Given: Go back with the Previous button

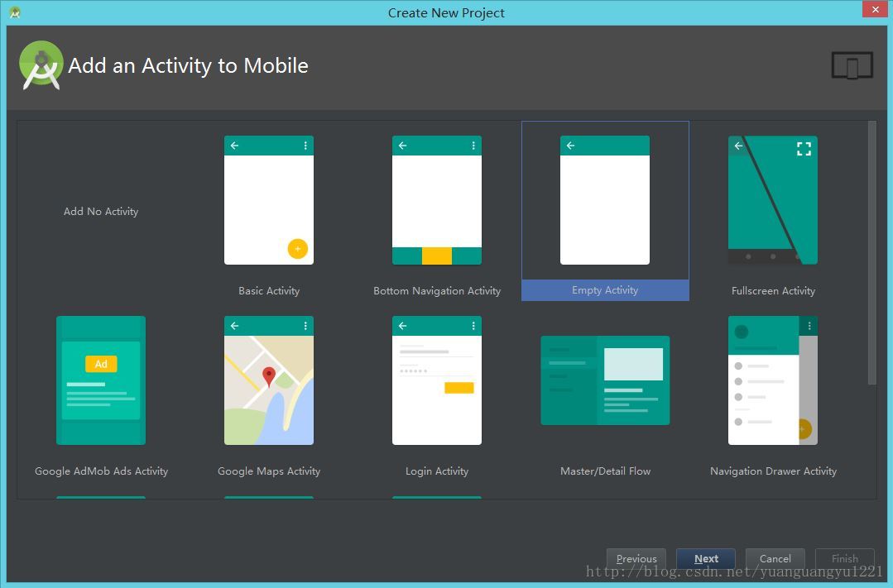Looking at the screenshot, I should click(636, 558).
